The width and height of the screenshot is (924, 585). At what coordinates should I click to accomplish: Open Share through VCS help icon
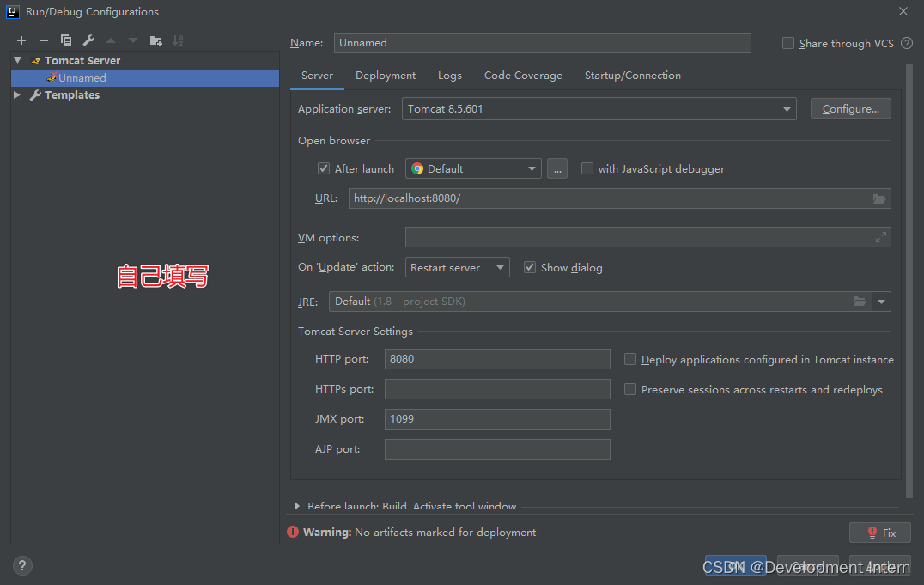[907, 43]
